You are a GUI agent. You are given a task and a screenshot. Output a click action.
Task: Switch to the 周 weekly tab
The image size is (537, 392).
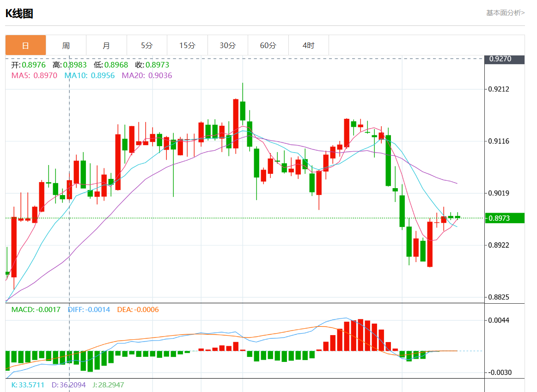coord(66,45)
